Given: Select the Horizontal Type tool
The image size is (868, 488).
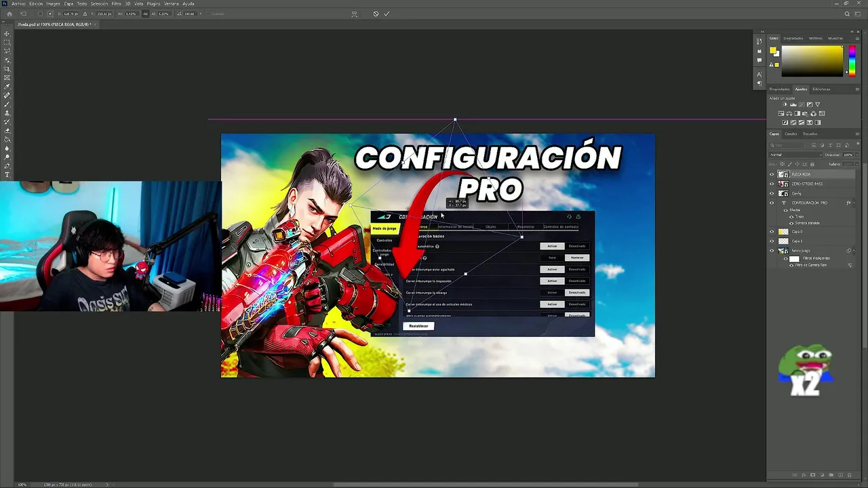Looking at the screenshot, I should (7, 174).
